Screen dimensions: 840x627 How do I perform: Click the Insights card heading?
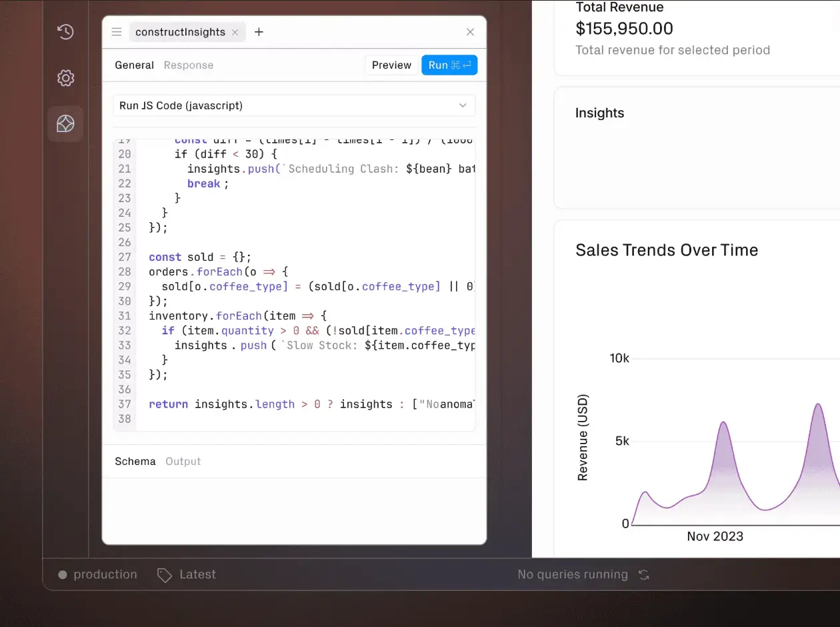click(599, 113)
